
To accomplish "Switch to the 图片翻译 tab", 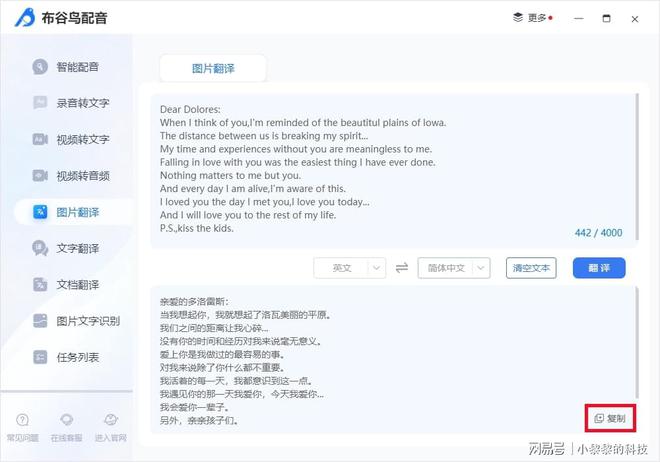I will pos(213,68).
